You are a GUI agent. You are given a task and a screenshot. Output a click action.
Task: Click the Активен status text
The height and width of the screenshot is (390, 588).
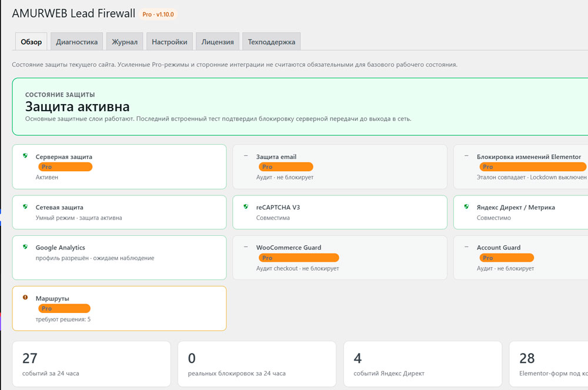[47, 178]
